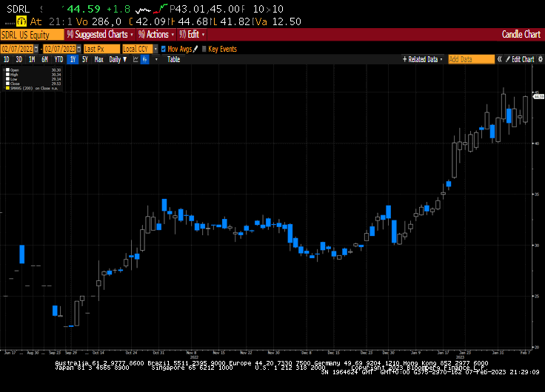Click the bid/ask quote 43.01/45.00
The width and height of the screenshot is (545, 392).
[207, 9]
